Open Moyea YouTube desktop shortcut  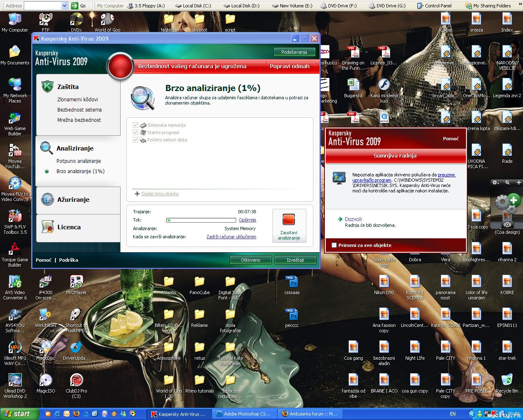tap(15, 156)
